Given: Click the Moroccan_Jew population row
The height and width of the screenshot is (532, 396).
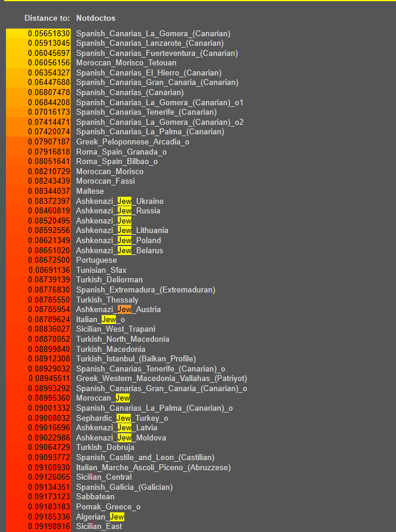Looking at the screenshot, I should (x=103, y=398).
